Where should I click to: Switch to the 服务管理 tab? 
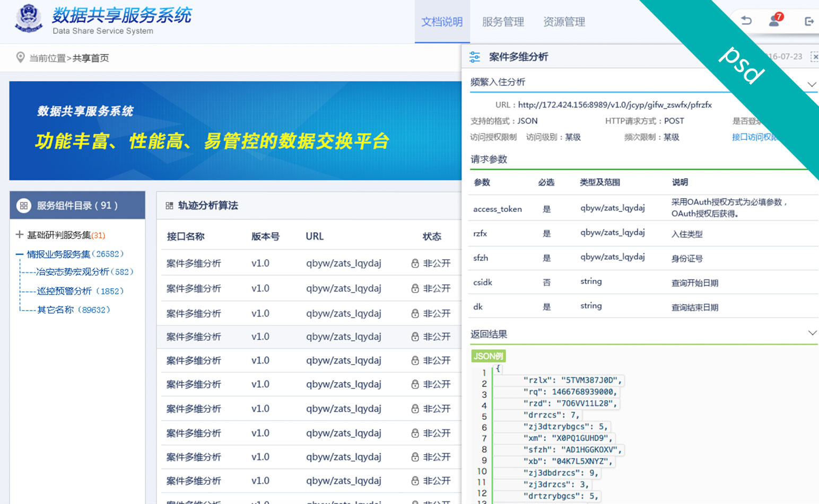(503, 22)
